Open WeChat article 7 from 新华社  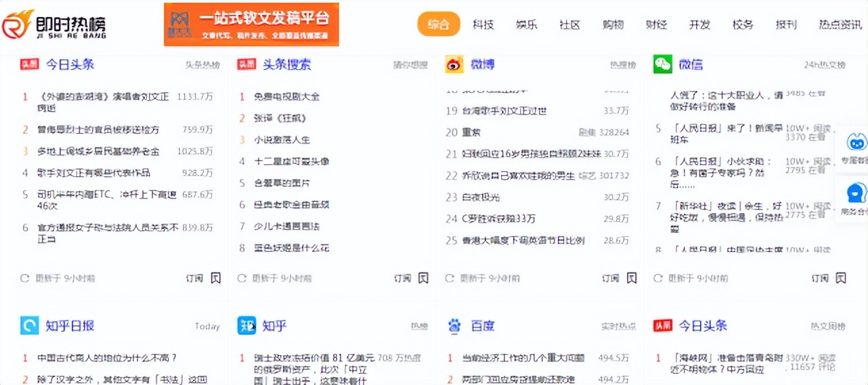click(726, 217)
